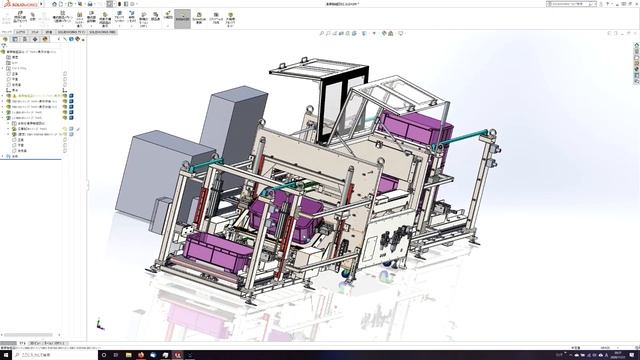Open Appearances tab in right task pane
Viewport: 640px width, 360px height.
[x=636, y=69]
